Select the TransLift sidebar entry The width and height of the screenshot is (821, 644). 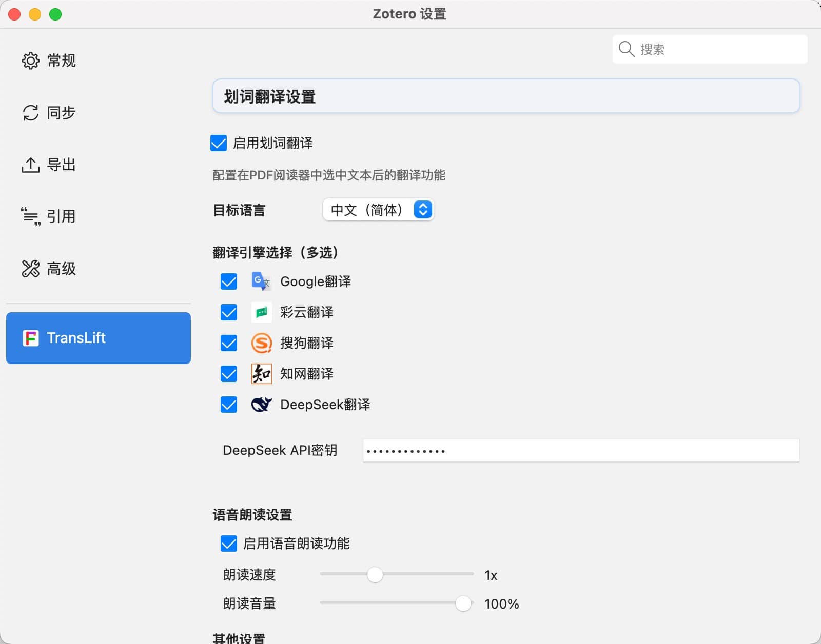98,338
